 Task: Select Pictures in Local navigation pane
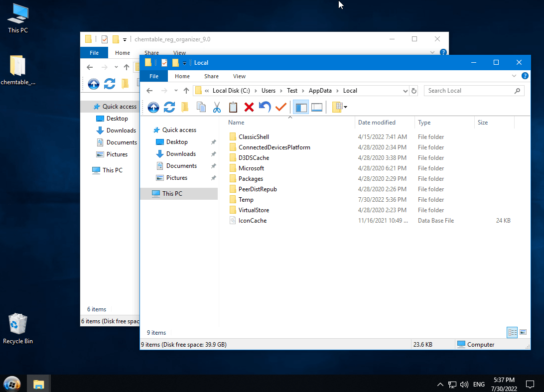point(176,178)
